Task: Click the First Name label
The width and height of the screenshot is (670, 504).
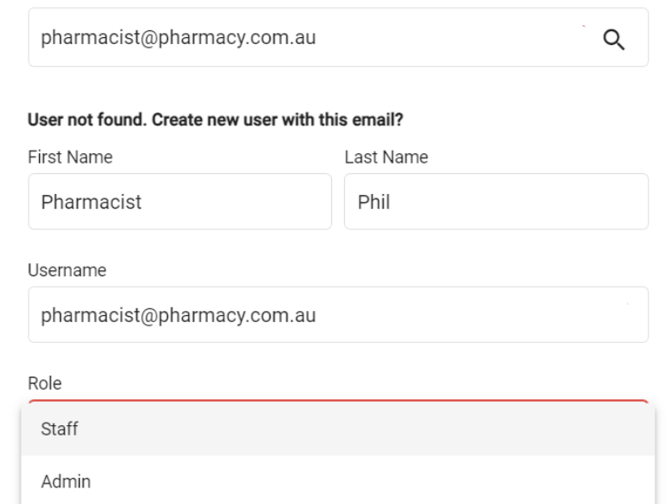Action: click(70, 157)
